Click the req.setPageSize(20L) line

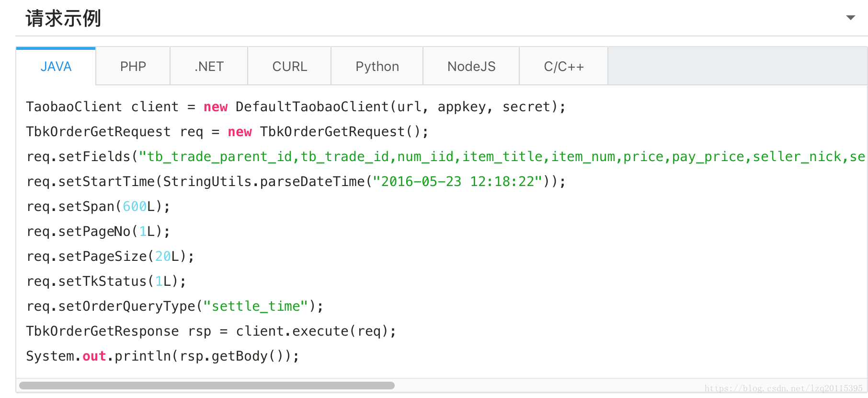point(110,256)
